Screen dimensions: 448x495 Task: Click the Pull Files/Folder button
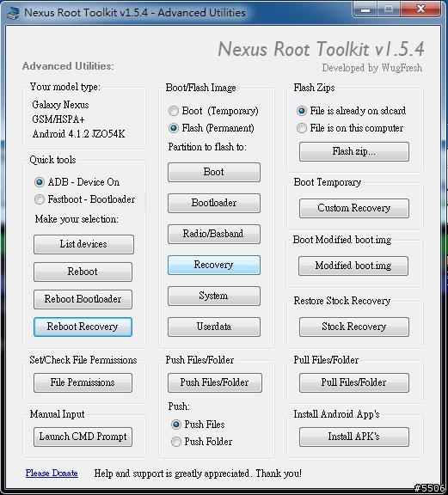pyautogui.click(x=354, y=382)
